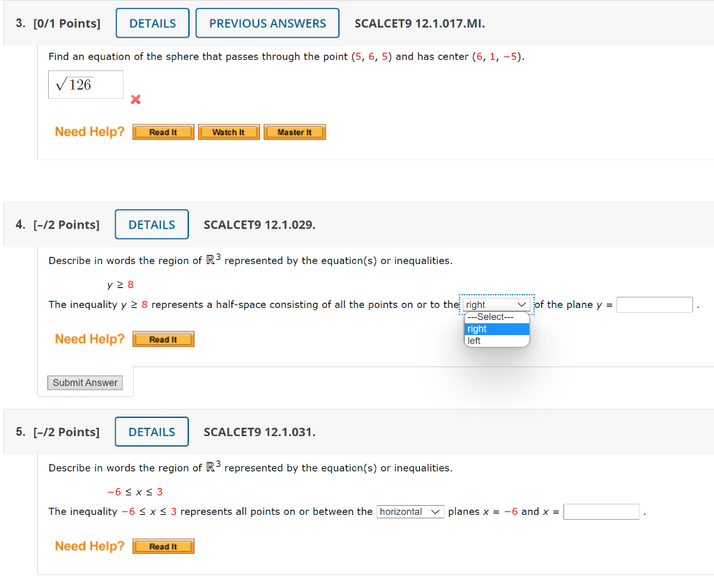The width and height of the screenshot is (714, 588).
Task: Click the Watch It help badge
Action: tap(229, 132)
